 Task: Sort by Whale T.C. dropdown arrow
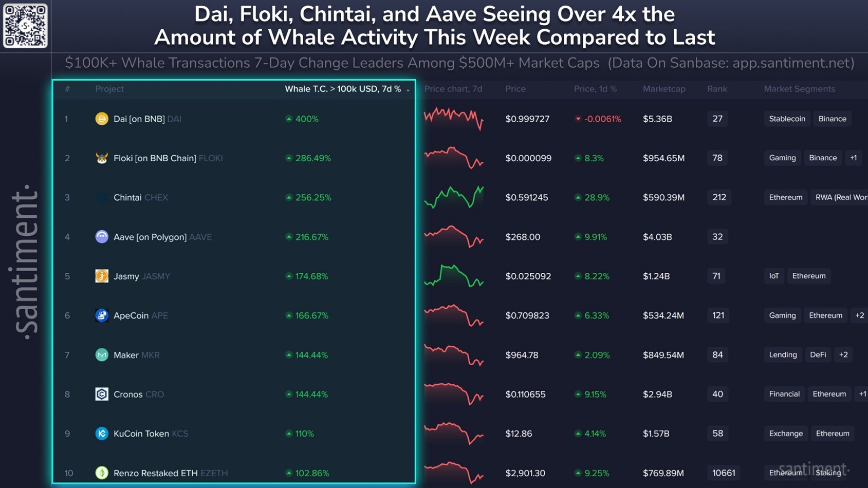pyautogui.click(x=408, y=90)
